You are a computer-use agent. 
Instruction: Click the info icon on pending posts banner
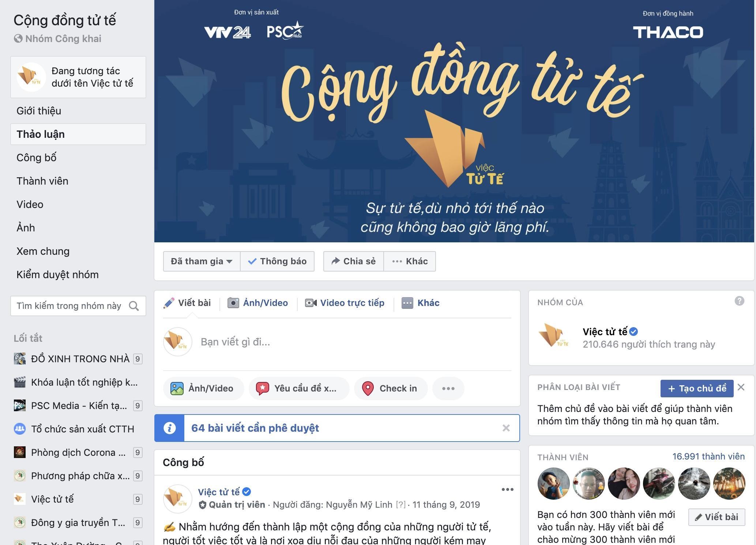pyautogui.click(x=169, y=428)
